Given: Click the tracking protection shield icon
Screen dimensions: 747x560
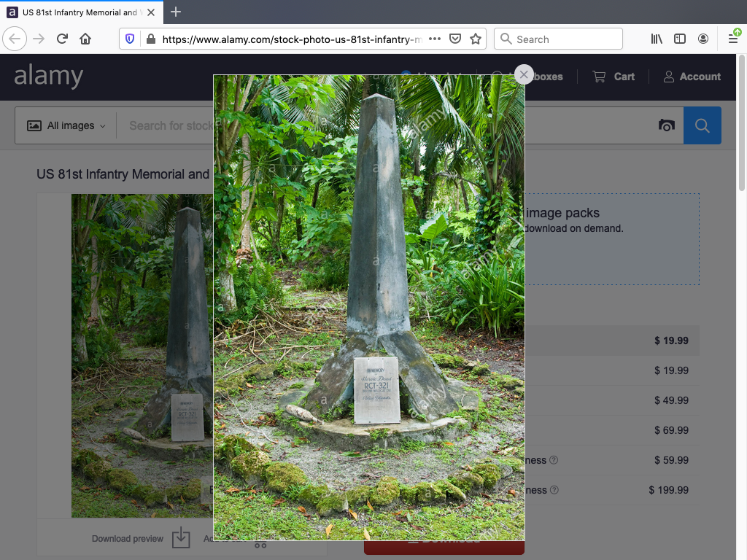Looking at the screenshot, I should (x=130, y=39).
